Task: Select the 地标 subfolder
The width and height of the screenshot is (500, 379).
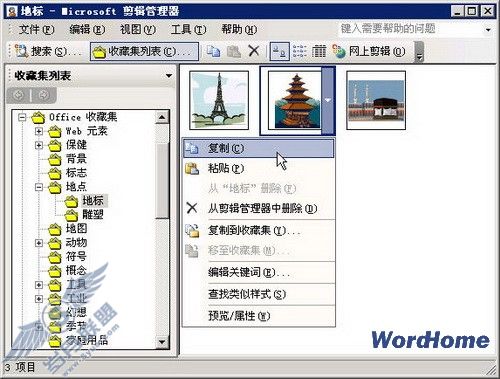Action: 86,201
